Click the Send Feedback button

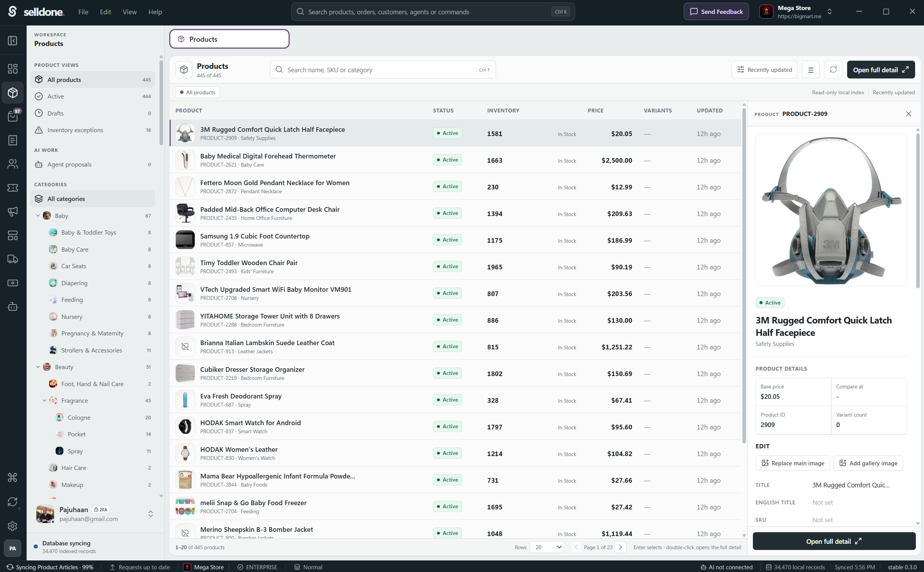pyautogui.click(x=717, y=12)
